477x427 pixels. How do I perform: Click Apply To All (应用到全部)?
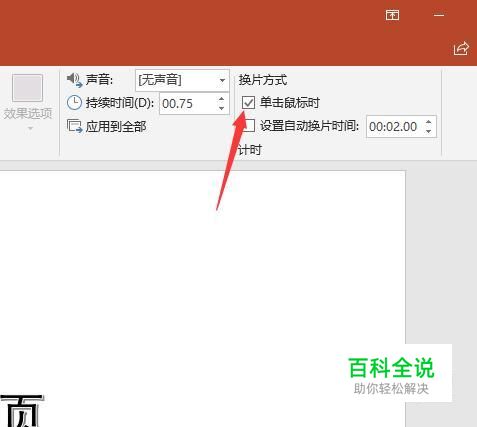(107, 126)
